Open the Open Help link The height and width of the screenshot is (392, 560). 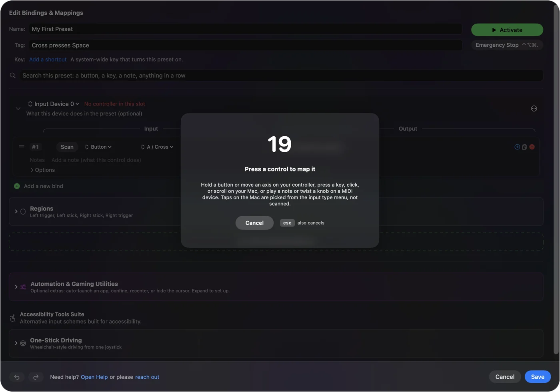pyautogui.click(x=94, y=377)
